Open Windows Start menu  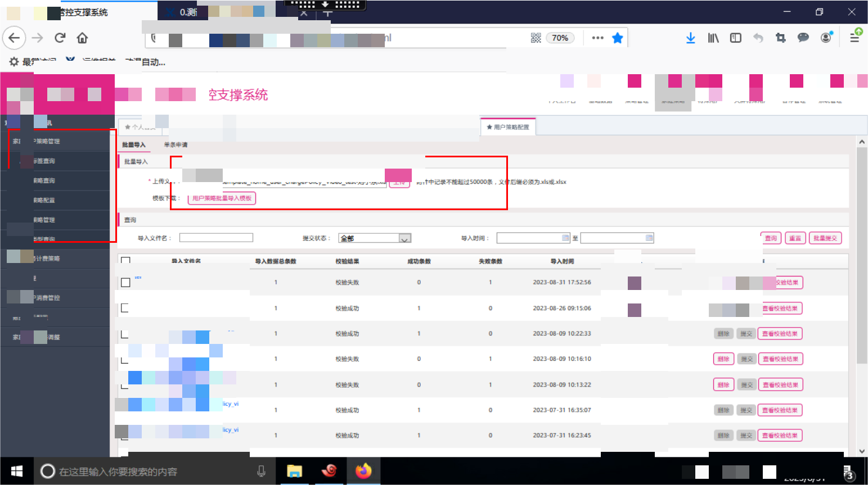(17, 471)
